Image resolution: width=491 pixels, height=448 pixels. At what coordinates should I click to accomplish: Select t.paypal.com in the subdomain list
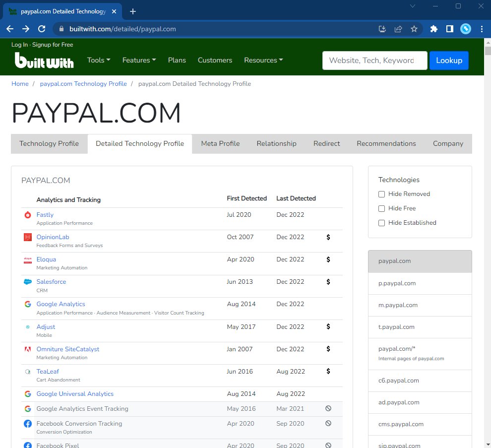pyautogui.click(x=420, y=327)
